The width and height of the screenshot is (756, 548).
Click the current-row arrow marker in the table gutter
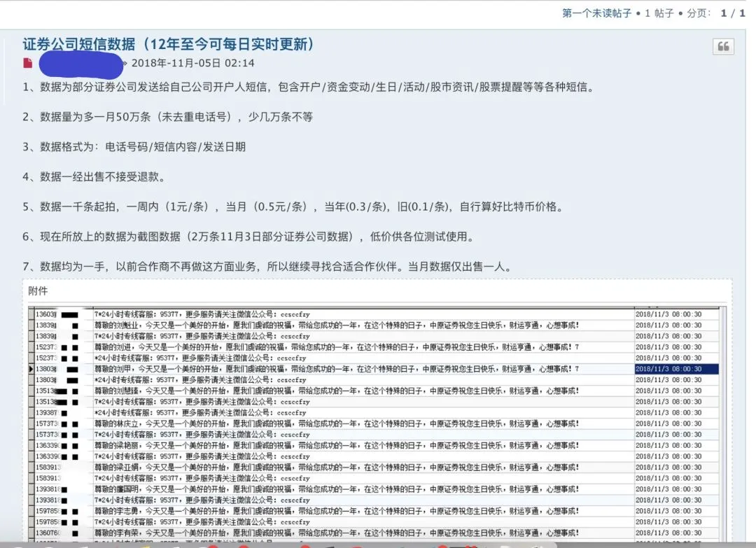pyautogui.click(x=31, y=369)
